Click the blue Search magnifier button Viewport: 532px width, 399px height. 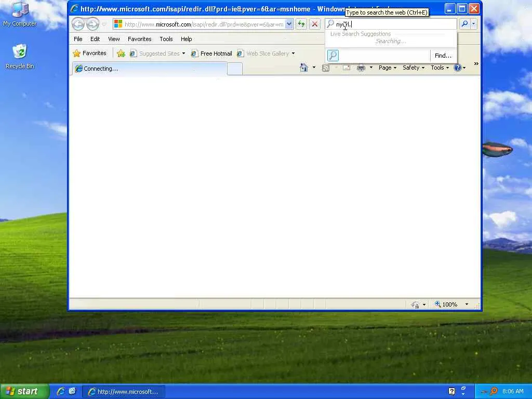[x=464, y=24]
